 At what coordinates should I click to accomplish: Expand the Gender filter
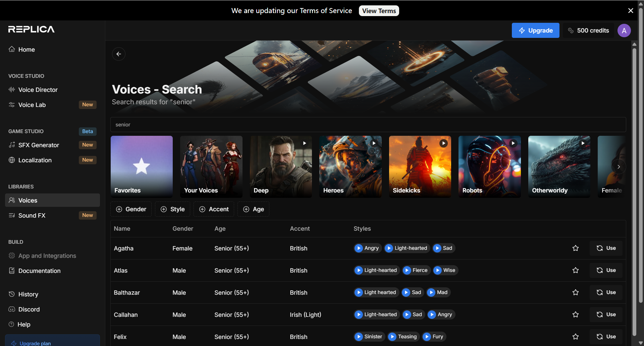[131, 209]
